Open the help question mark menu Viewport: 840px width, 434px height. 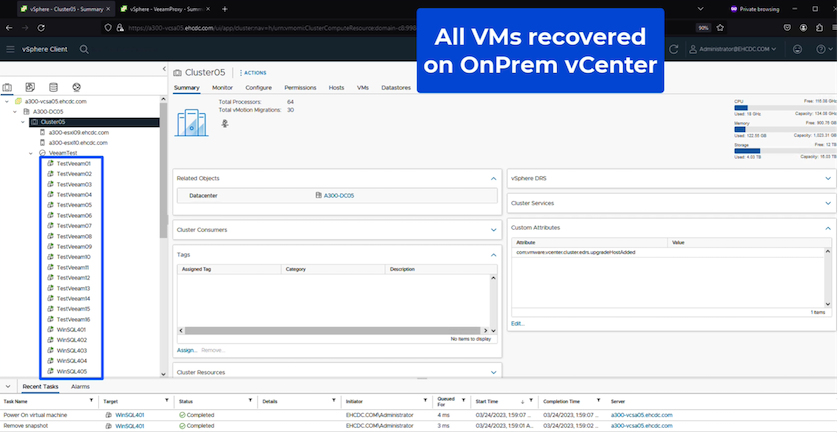(x=824, y=49)
